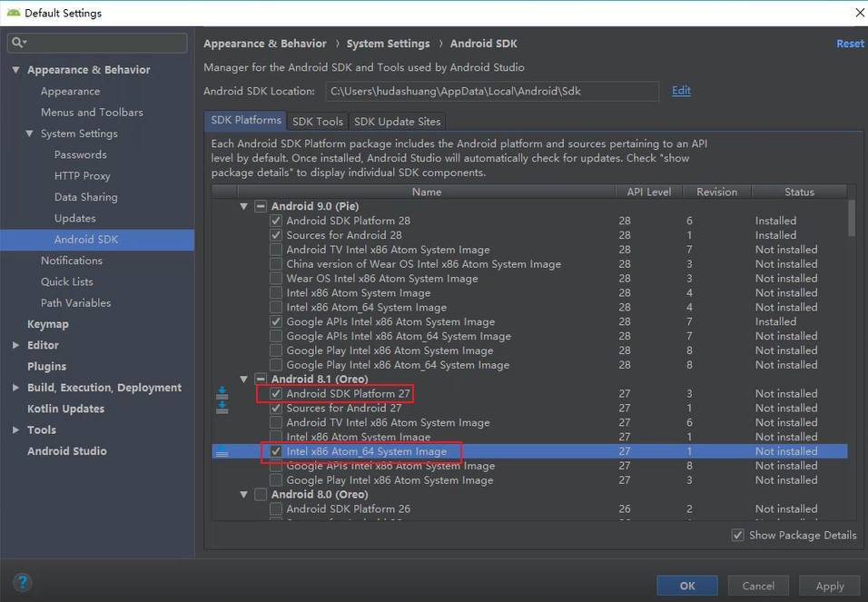Screen dimensions: 868x602
Task: Click the Apply button
Action: 830,586
